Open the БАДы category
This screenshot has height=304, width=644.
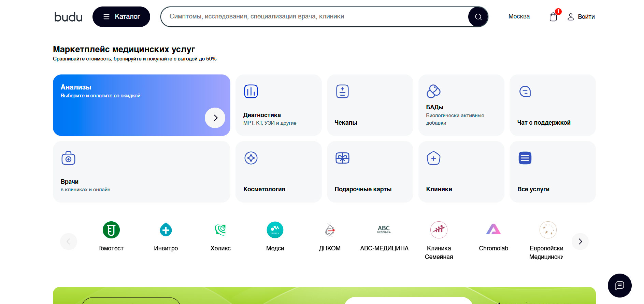point(461,105)
